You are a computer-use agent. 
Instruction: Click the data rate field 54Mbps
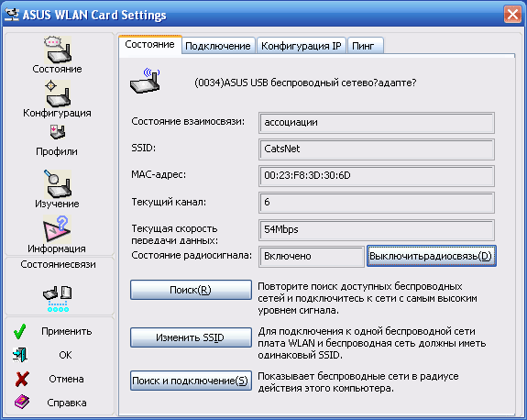(x=377, y=230)
